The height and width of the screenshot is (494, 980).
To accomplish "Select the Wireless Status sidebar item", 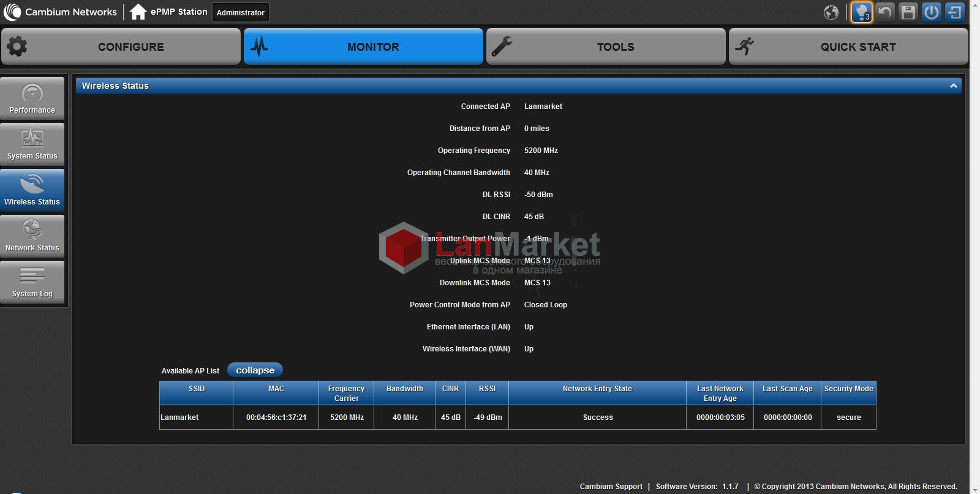I will click(x=32, y=190).
